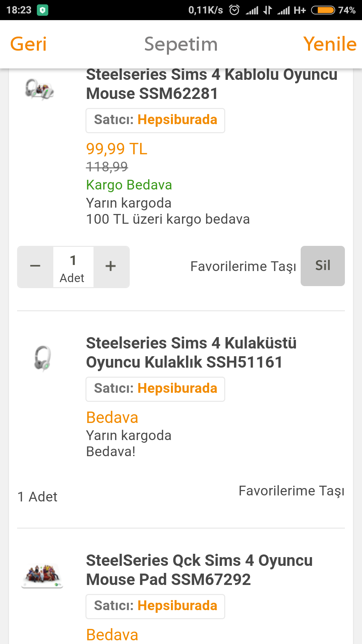Tap the green shield status bar icon
This screenshot has height=644, width=362.
(43, 10)
